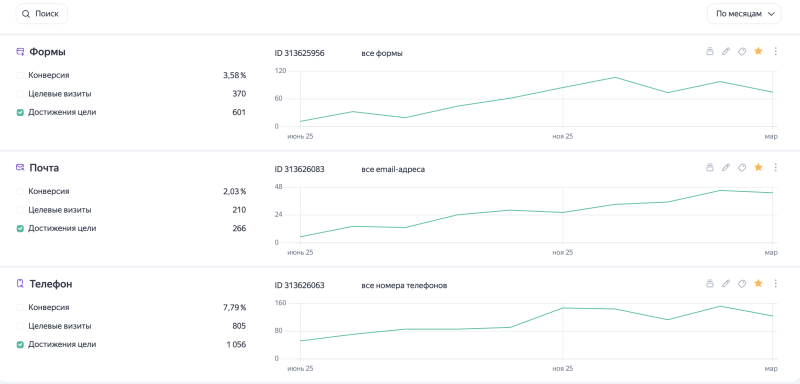Select the ID 313625956 text
The width and height of the screenshot is (800, 384).
coord(299,53)
